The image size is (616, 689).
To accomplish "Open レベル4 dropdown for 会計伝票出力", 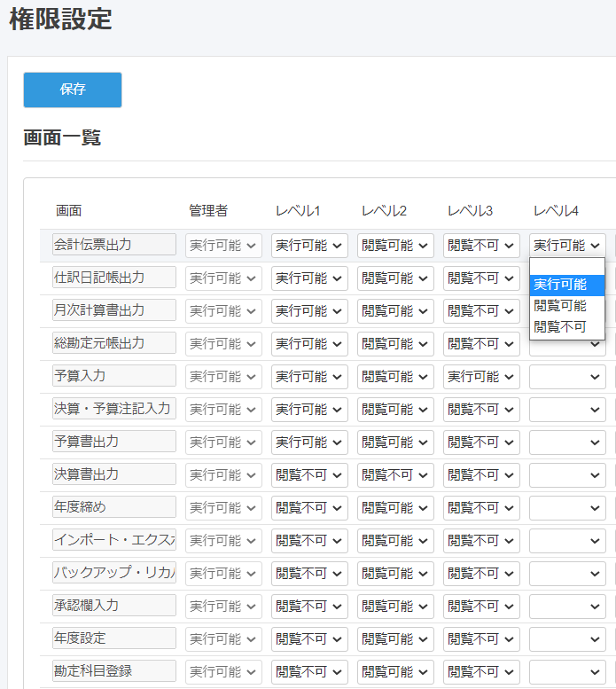I will point(567,246).
